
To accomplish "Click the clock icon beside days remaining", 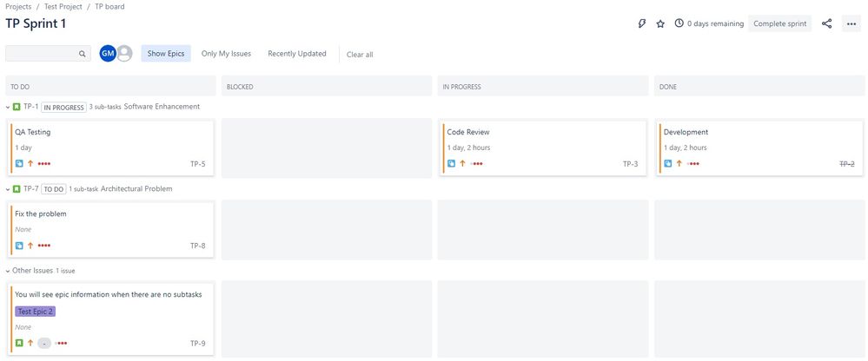I will pyautogui.click(x=679, y=23).
